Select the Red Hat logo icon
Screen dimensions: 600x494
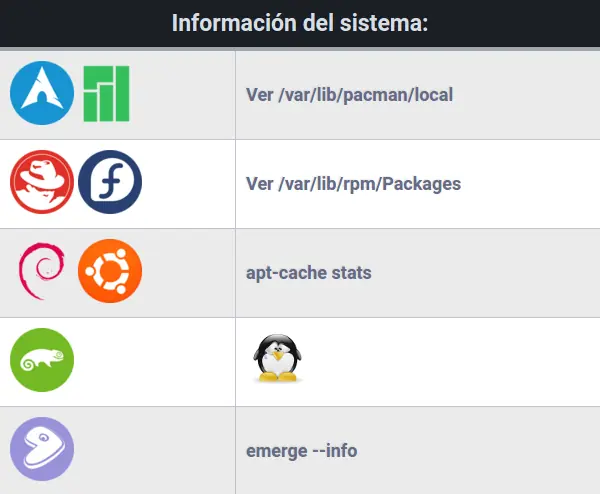click(42, 182)
